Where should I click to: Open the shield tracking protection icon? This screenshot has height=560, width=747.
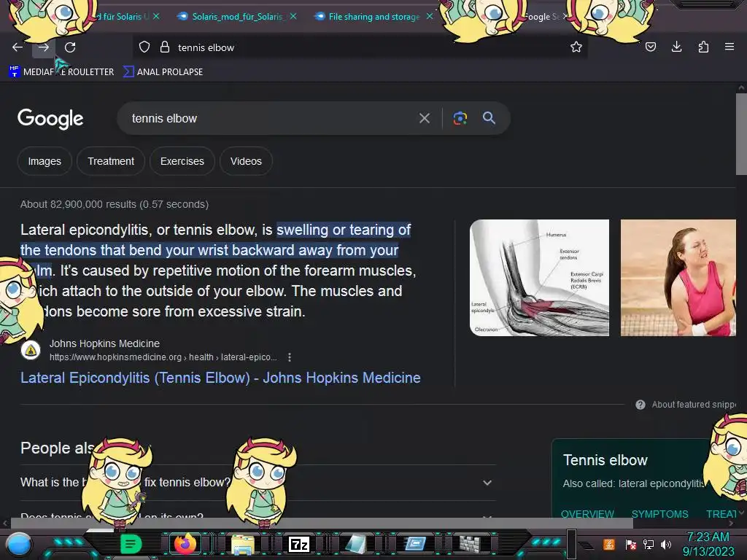click(x=144, y=47)
